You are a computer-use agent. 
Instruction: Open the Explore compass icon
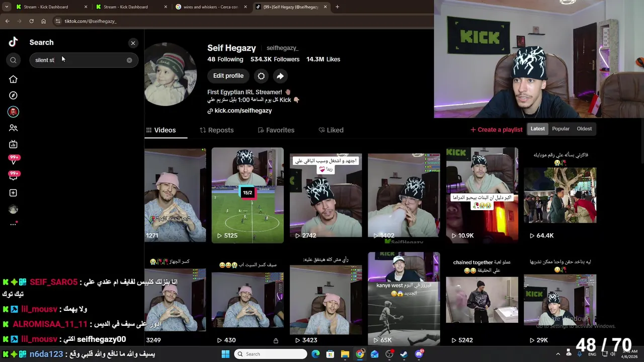tap(13, 96)
